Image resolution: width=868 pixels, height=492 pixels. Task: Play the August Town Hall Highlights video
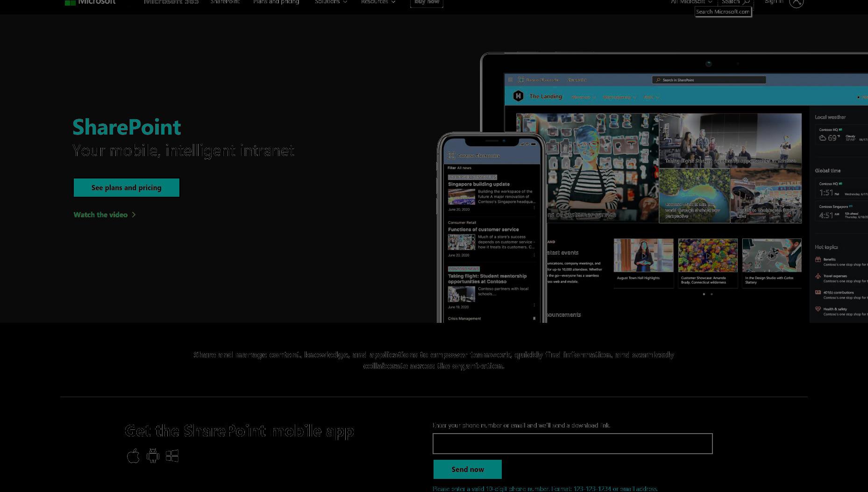[x=644, y=256]
